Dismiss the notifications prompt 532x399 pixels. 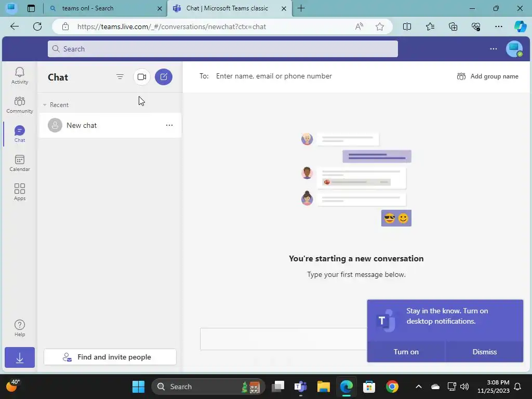(x=485, y=352)
